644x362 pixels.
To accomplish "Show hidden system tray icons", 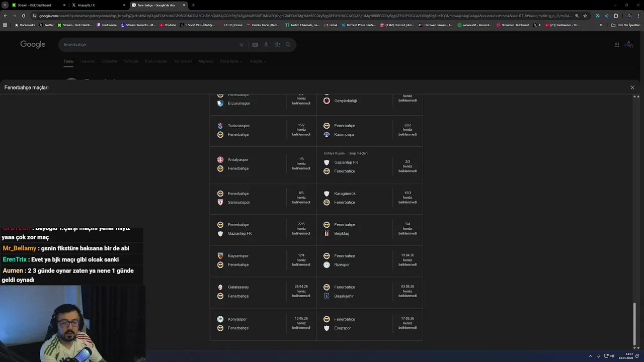I will coord(590,356).
